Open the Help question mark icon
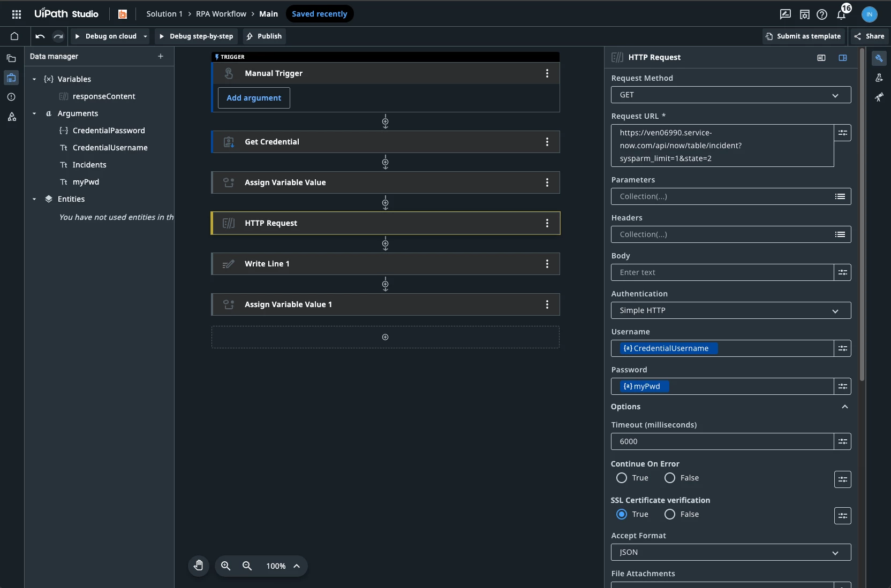891x588 pixels. [x=822, y=14]
